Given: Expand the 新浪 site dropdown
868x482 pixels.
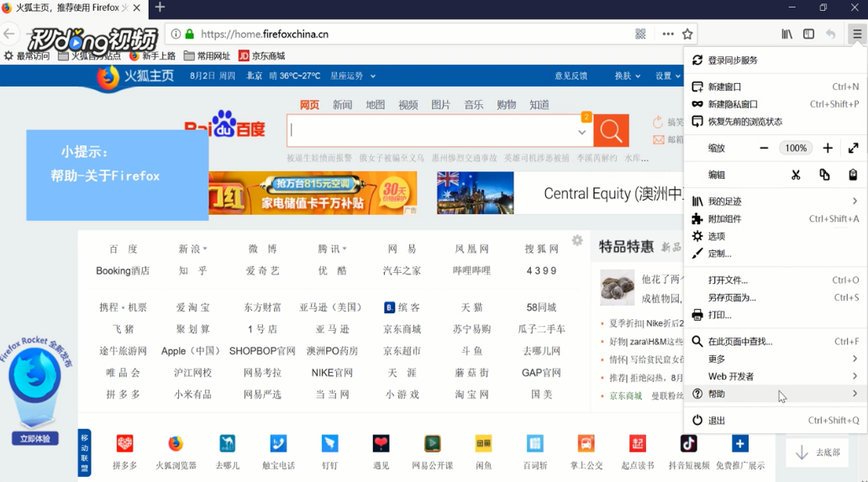Looking at the screenshot, I should point(205,249).
